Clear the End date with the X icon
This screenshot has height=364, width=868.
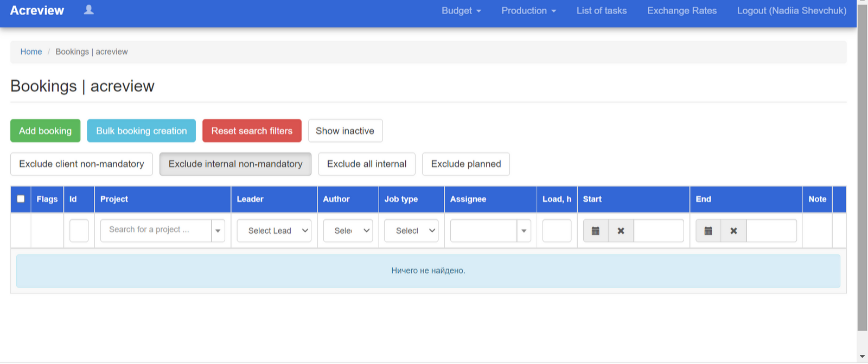(x=734, y=231)
